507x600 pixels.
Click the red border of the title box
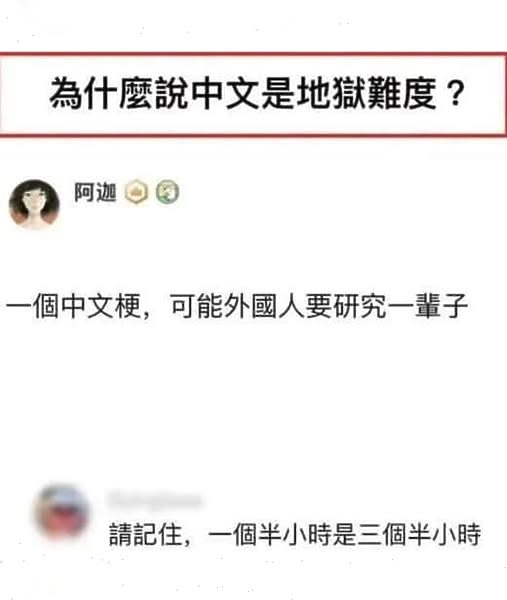tap(253, 54)
